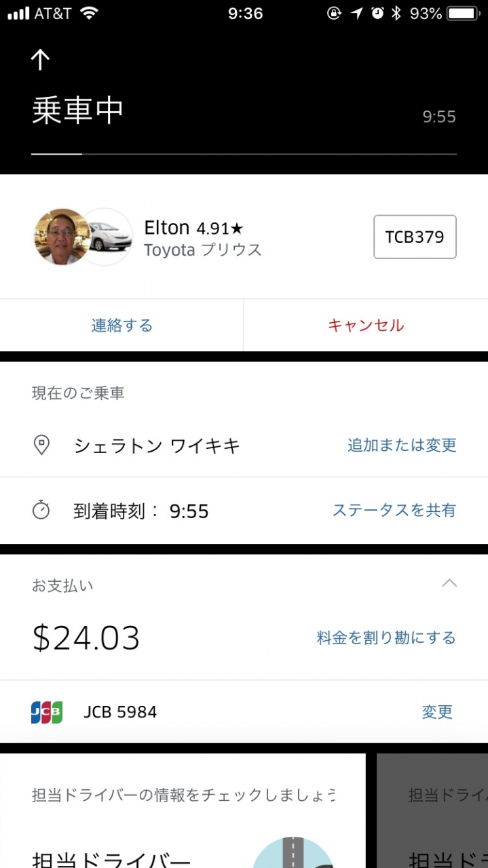Tap the trip progress bar

[244, 154]
